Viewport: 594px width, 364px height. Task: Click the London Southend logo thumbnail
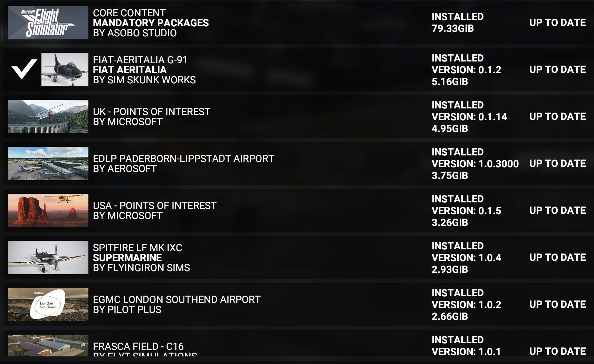pyautogui.click(x=48, y=304)
